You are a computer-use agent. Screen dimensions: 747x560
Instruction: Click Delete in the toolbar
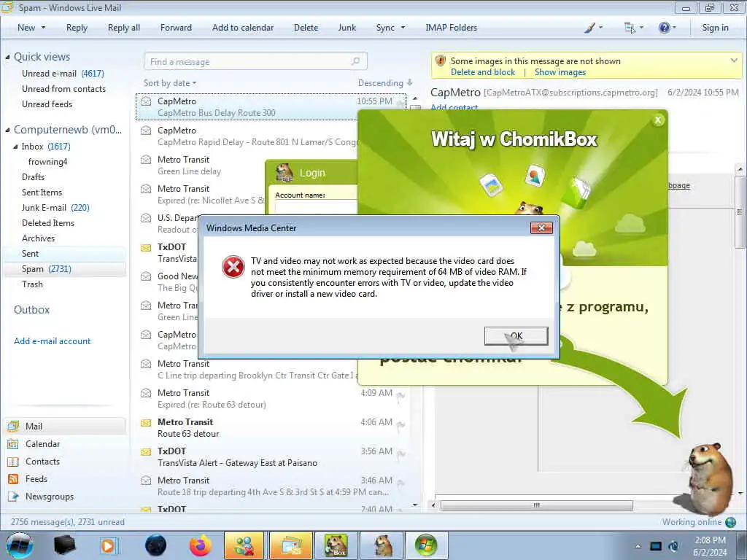click(306, 28)
